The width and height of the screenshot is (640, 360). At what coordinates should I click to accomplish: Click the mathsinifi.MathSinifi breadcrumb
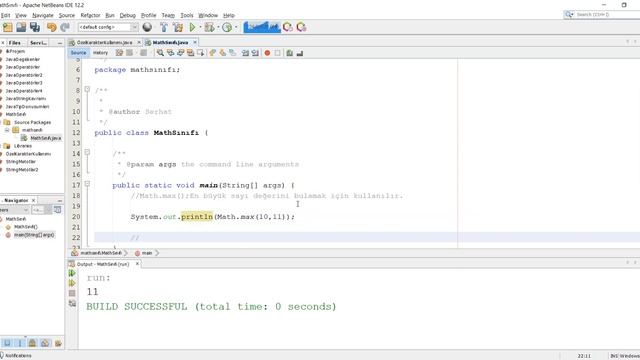(x=101, y=253)
